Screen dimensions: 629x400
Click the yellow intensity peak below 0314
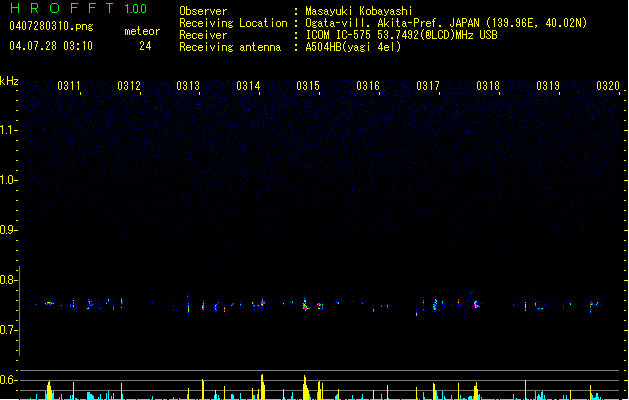(262, 387)
